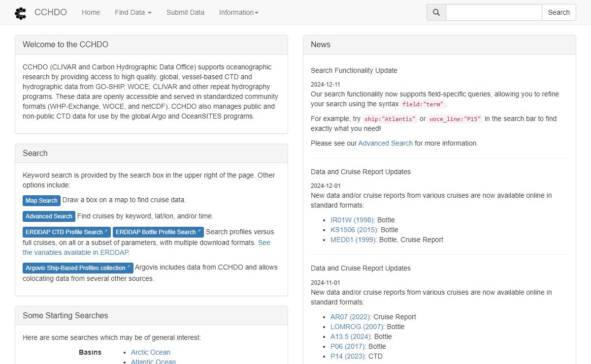The width and height of the screenshot is (591, 364).
Task: Open the KS1506 (2015) cruise link
Action: (354, 230)
